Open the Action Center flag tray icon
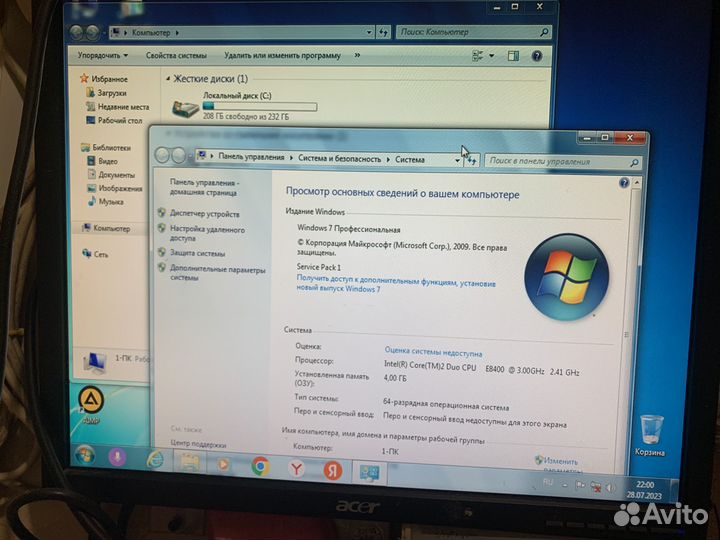The image size is (720, 540). pyautogui.click(x=580, y=485)
